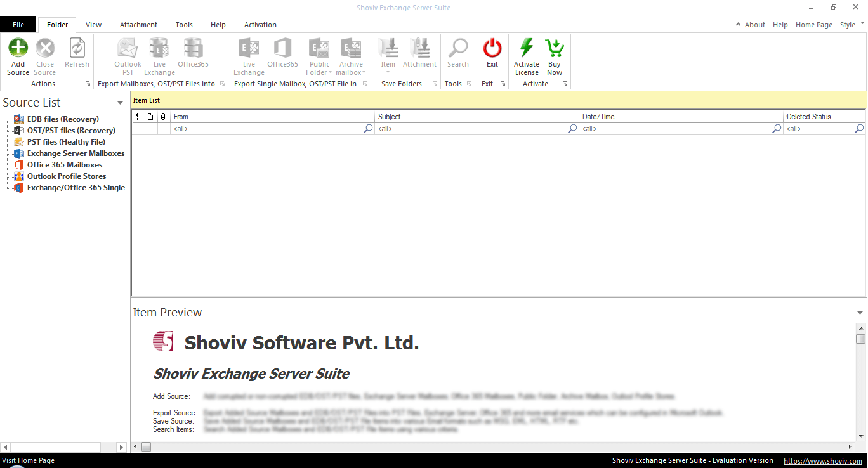This screenshot has width=868, height=468.
Task: Open the File menu
Action: pyautogui.click(x=18, y=25)
